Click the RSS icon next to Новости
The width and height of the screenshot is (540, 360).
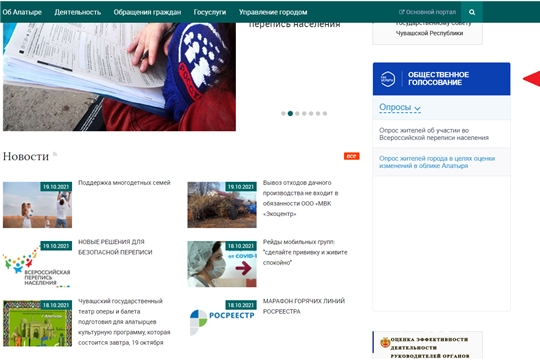[55, 154]
